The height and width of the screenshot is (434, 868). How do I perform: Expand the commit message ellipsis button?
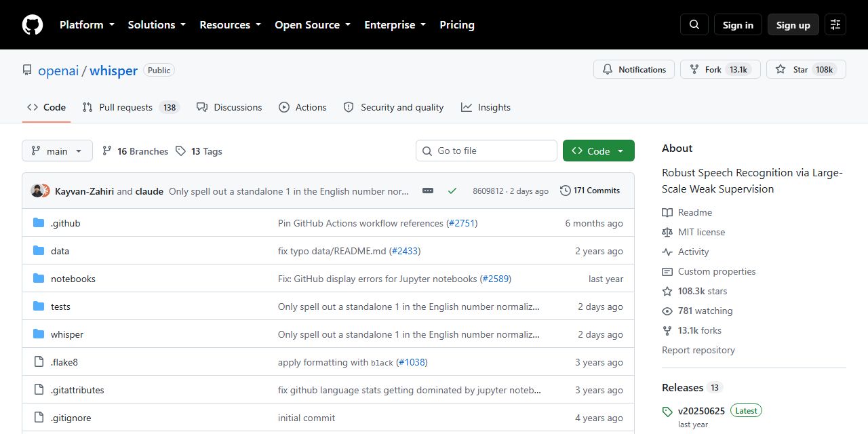(428, 191)
